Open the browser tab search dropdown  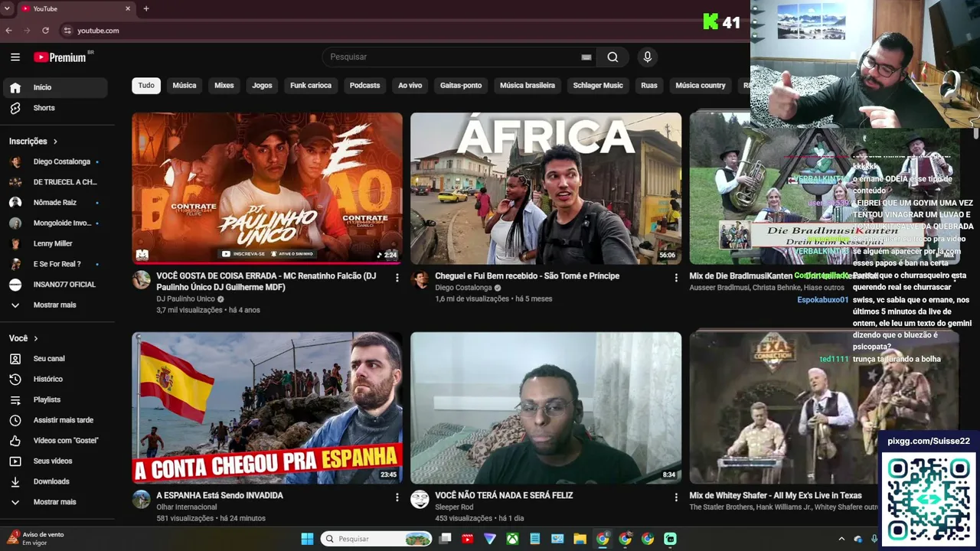pos(8,8)
